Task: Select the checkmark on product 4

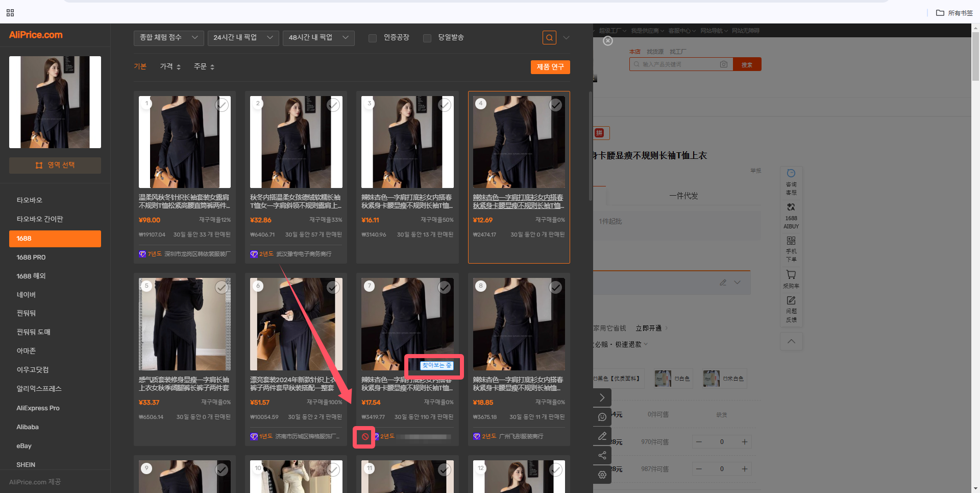Action: point(556,105)
